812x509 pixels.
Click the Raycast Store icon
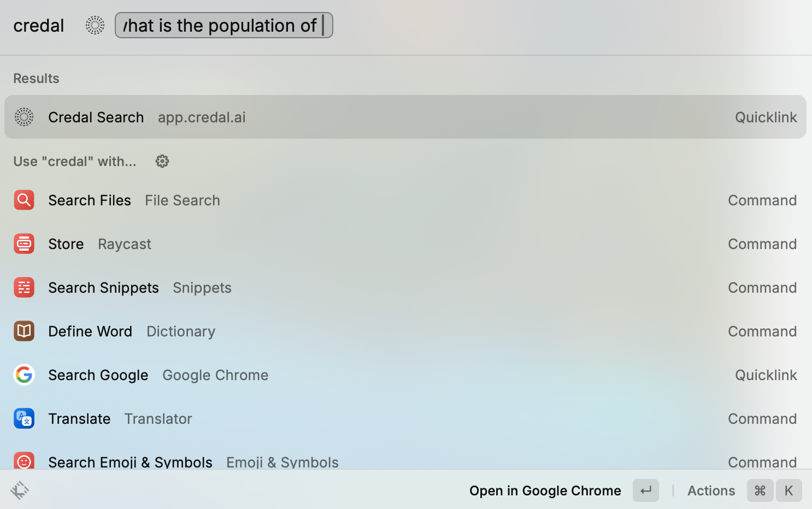point(24,244)
